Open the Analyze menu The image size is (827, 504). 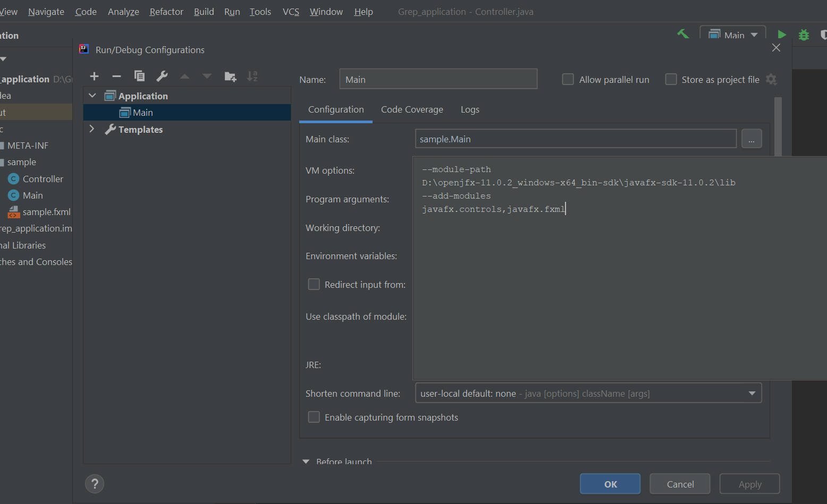[123, 12]
